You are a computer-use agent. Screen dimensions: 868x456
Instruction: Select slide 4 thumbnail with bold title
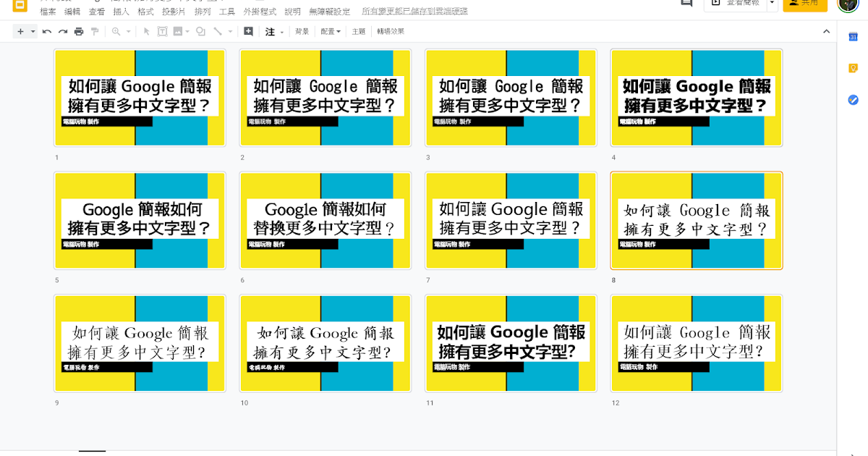[697, 98]
